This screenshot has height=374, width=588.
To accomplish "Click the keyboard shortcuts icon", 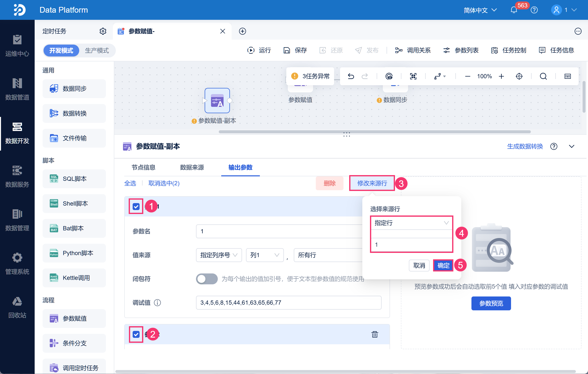I will pos(568,76).
